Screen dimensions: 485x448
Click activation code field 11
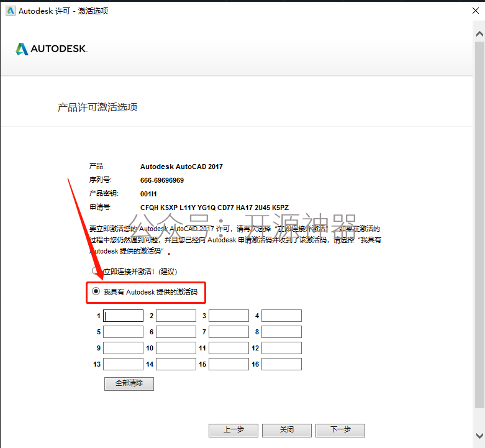[229, 348]
